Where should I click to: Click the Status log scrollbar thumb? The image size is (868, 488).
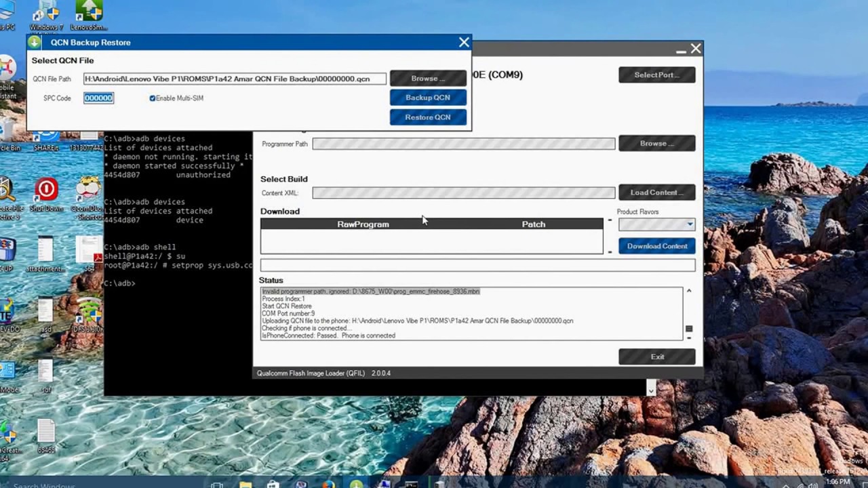click(x=689, y=329)
